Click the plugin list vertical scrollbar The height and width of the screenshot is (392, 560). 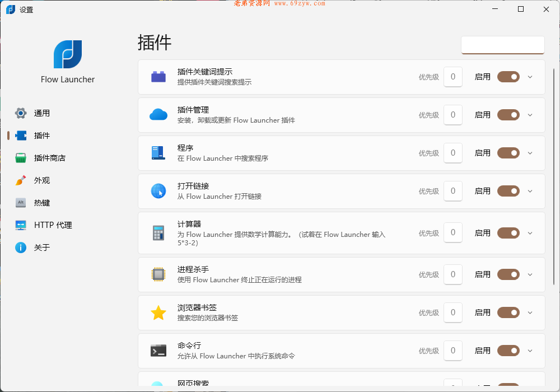(x=554, y=177)
